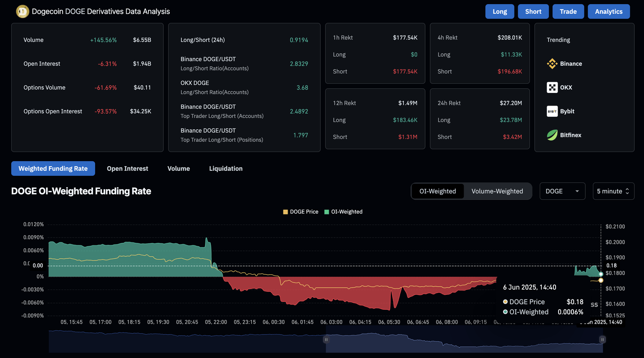Switch to the Liquidation tab

(x=226, y=169)
